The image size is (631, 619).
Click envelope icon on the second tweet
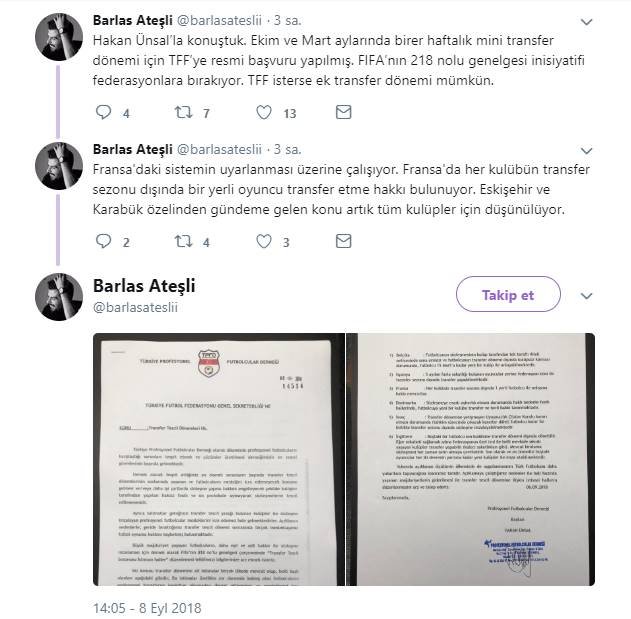(x=343, y=241)
